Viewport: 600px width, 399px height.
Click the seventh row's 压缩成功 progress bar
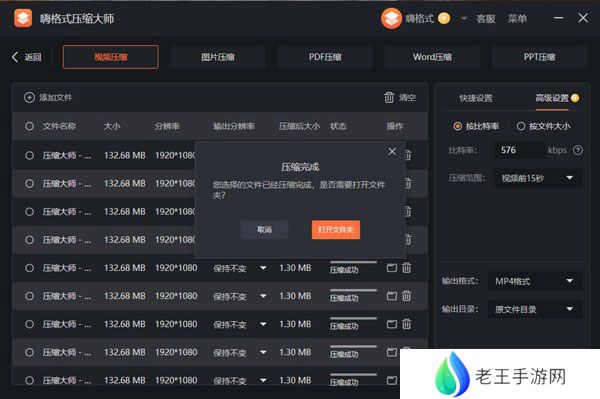354,318
